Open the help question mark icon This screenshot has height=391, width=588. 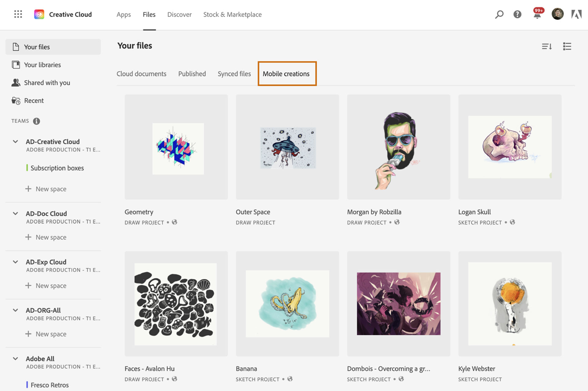(518, 14)
